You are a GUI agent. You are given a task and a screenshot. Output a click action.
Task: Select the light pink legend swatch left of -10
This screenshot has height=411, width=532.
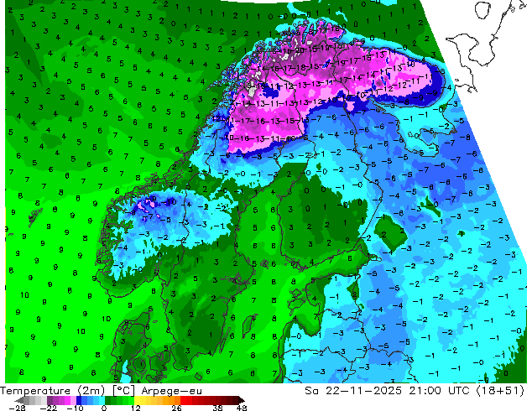pyautogui.click(x=73, y=400)
